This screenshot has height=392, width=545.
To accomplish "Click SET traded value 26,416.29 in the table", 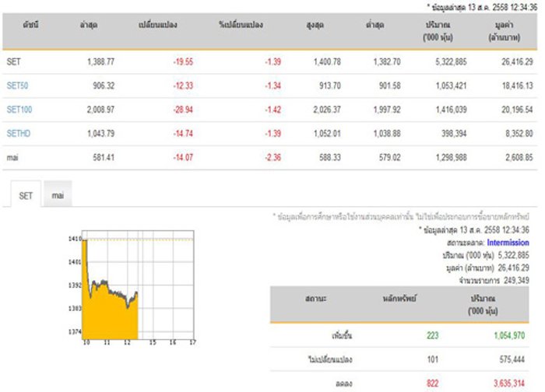I will click(x=517, y=61).
